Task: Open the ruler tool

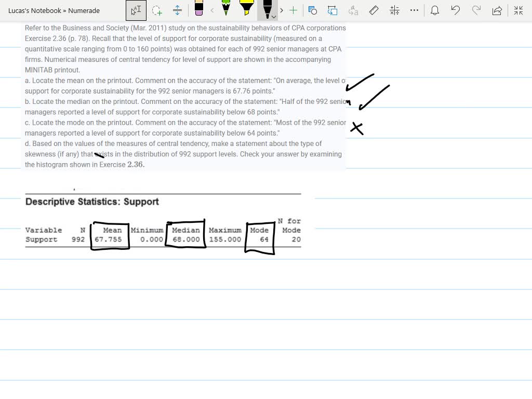Action: (x=373, y=10)
